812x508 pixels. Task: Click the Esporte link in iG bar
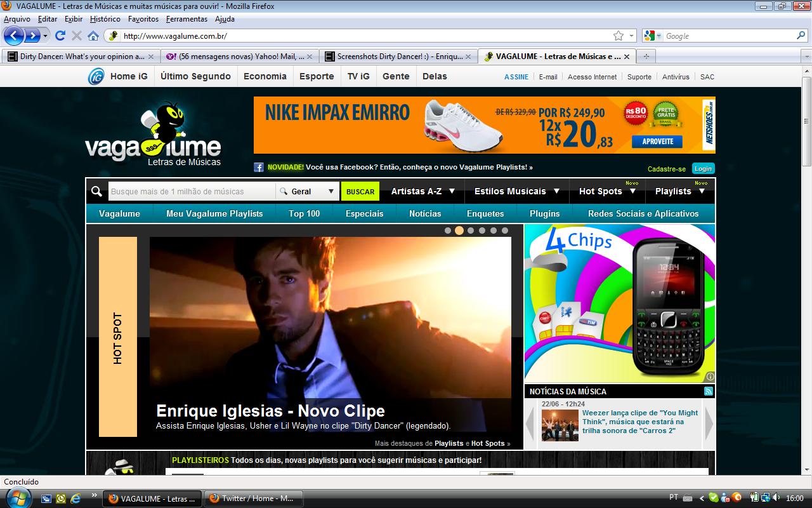click(317, 76)
